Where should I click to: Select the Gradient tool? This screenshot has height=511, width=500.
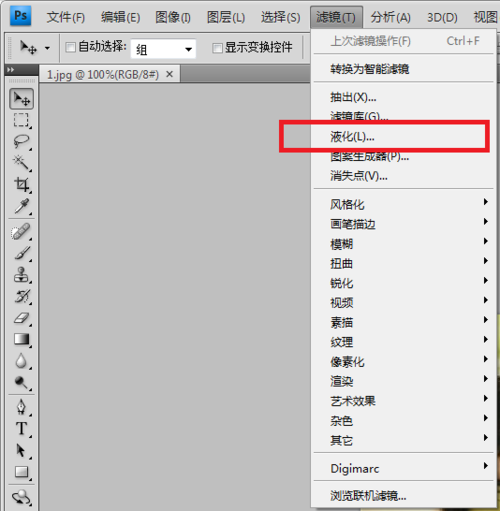[21, 339]
